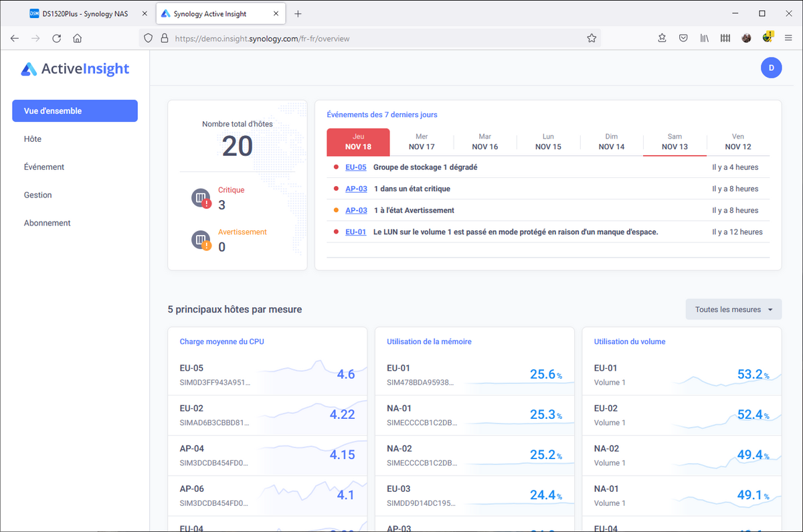Open Événements des 7 derniers jours link
Viewport: 803px width, 532px height.
[382, 115]
